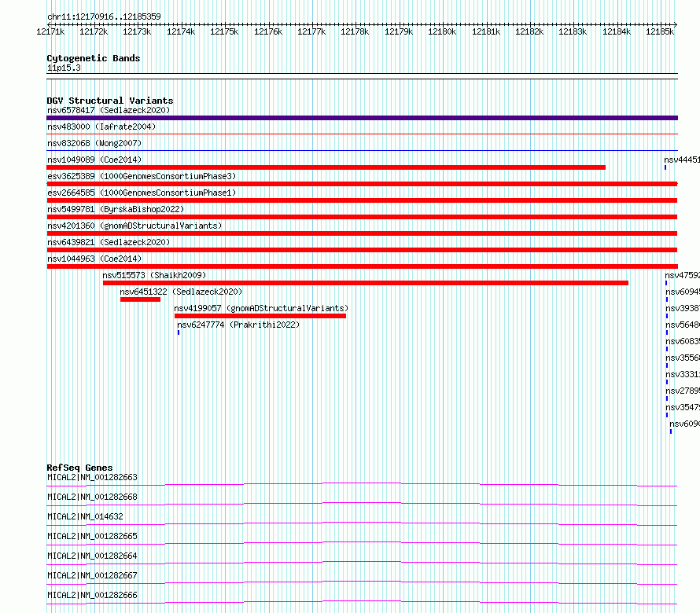
Task: Select transcript label MICAL2|NM_001282664
Action: point(92,556)
